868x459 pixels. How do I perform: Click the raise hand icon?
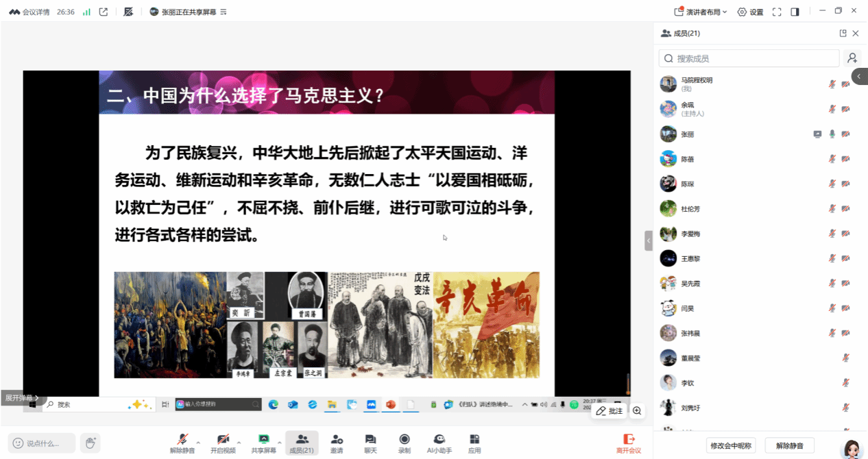pos(90,443)
